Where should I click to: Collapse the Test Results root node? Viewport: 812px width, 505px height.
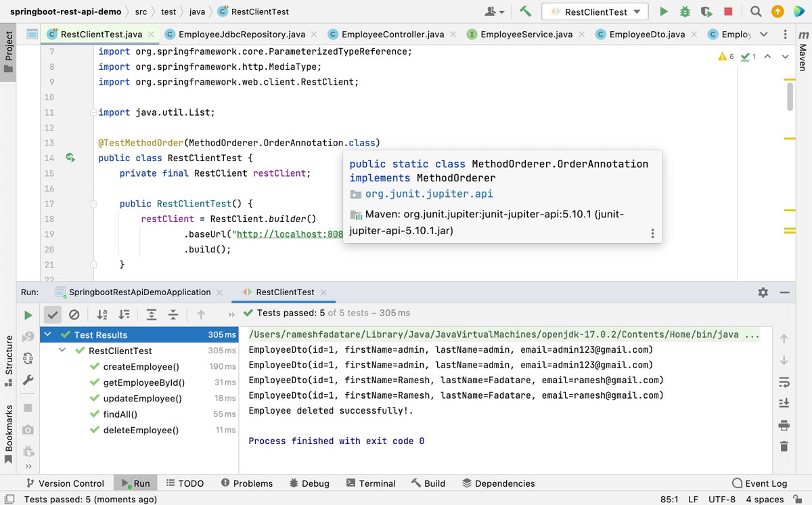point(47,334)
